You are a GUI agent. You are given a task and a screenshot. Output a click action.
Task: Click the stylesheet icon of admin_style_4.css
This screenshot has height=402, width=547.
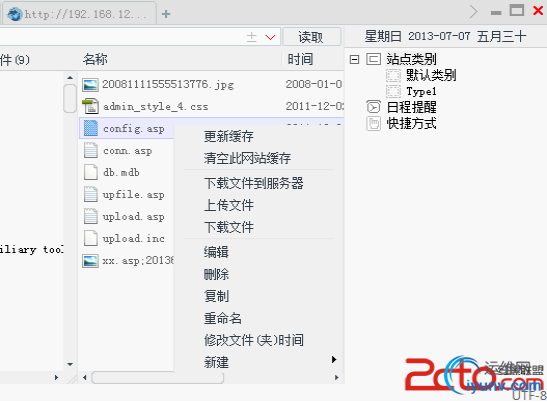[90, 106]
